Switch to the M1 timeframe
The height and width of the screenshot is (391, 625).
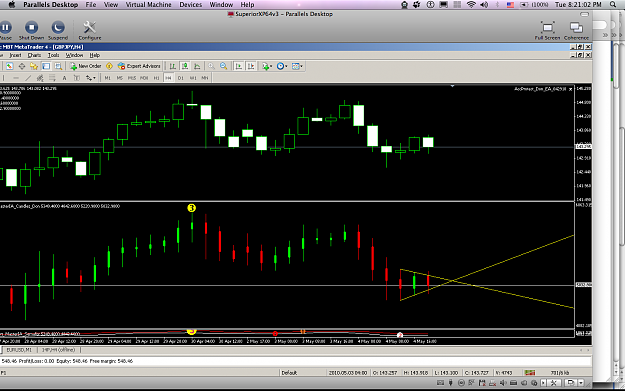tap(108, 78)
